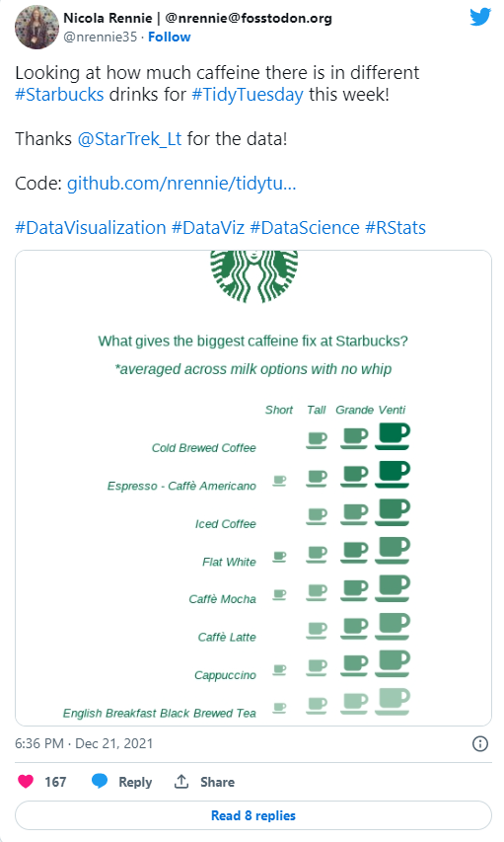Open the tweet info circle icon
This screenshot has width=504, height=842.
point(480,743)
